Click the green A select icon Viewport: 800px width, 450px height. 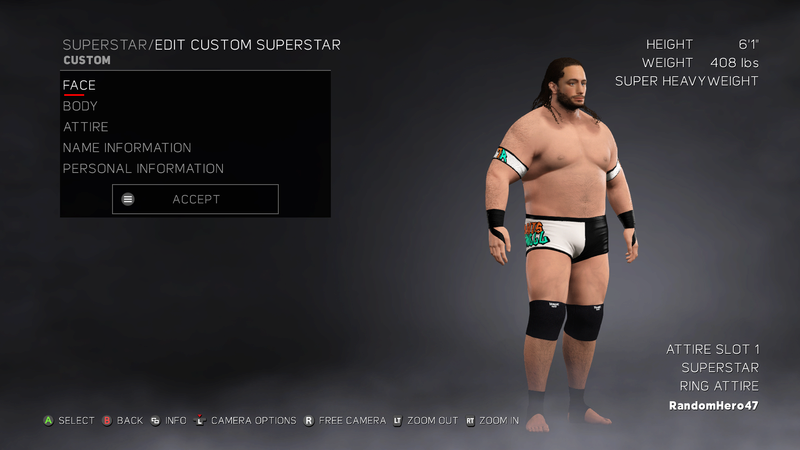click(48, 420)
